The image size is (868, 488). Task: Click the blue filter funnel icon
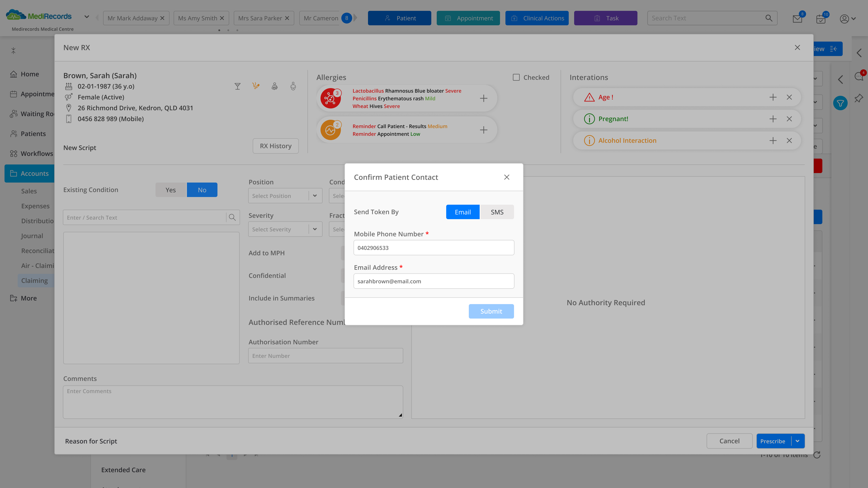point(840,103)
